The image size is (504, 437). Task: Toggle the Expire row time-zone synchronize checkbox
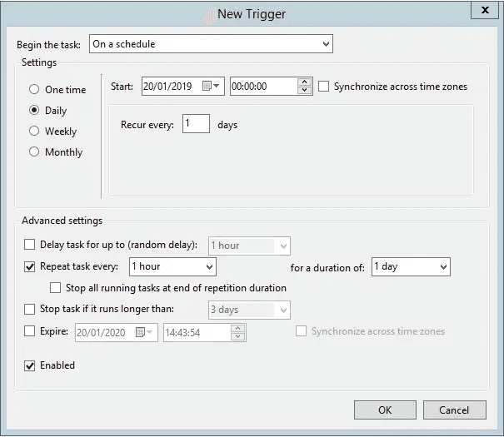point(302,331)
